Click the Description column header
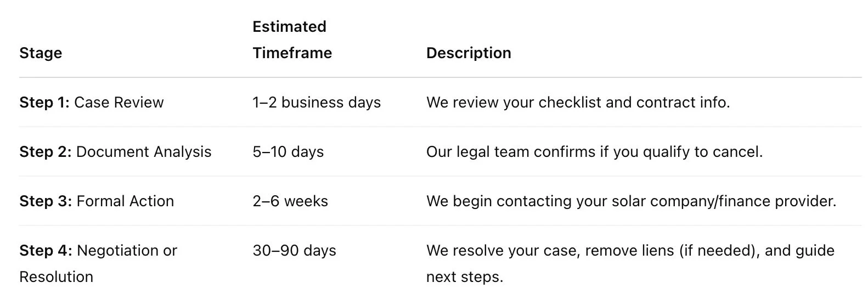The height and width of the screenshot is (305, 868). (x=469, y=53)
